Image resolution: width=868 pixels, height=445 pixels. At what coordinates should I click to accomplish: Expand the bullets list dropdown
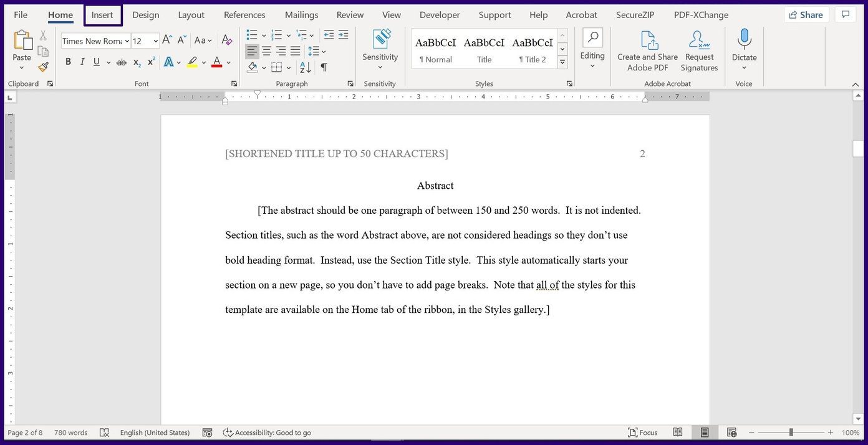[x=264, y=35]
